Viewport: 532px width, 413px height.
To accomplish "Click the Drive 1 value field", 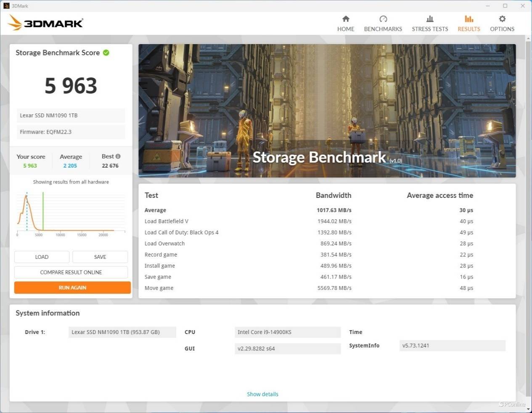I will [122, 332].
